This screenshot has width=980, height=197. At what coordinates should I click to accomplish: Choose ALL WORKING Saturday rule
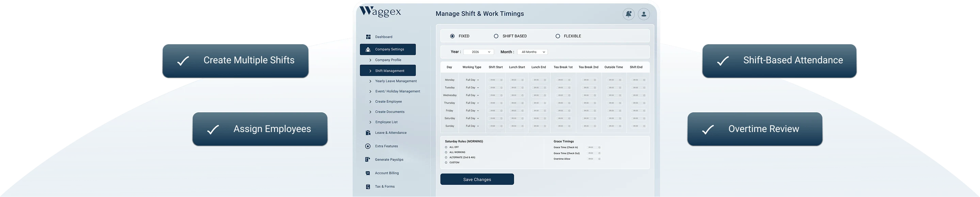(x=446, y=152)
